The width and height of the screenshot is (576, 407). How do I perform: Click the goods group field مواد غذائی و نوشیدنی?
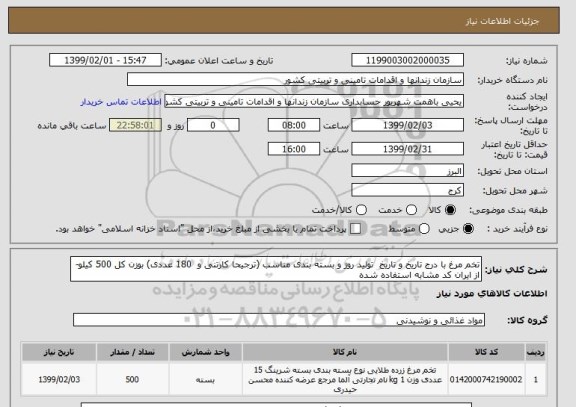click(x=279, y=320)
